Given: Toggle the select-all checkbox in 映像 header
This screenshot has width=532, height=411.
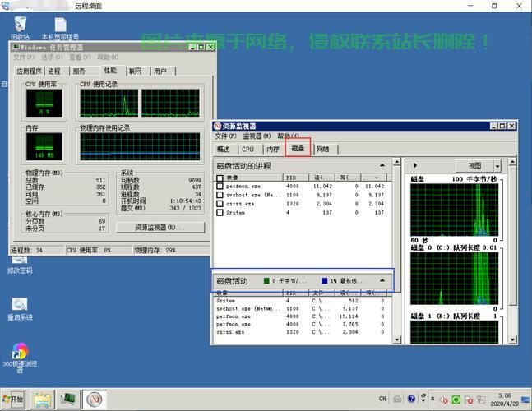Looking at the screenshot, I should point(220,178).
